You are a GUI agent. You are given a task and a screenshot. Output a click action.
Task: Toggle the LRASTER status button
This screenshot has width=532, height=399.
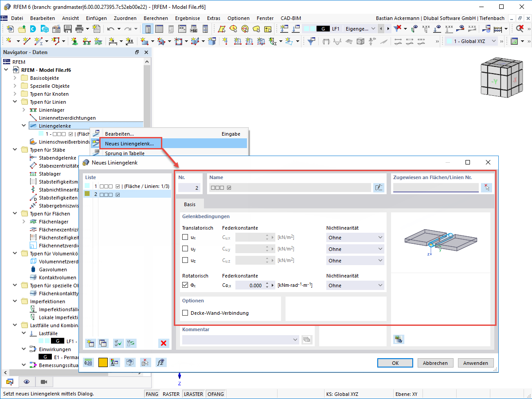coord(193,394)
